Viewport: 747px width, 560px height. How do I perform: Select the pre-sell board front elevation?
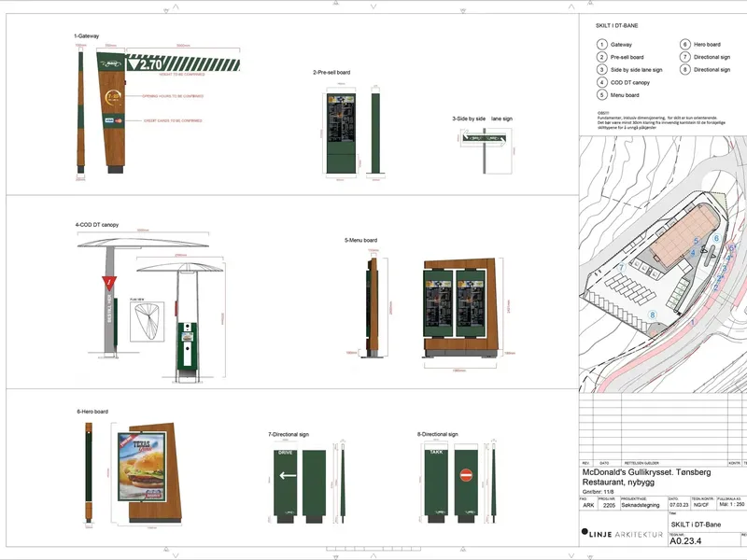[x=341, y=133]
